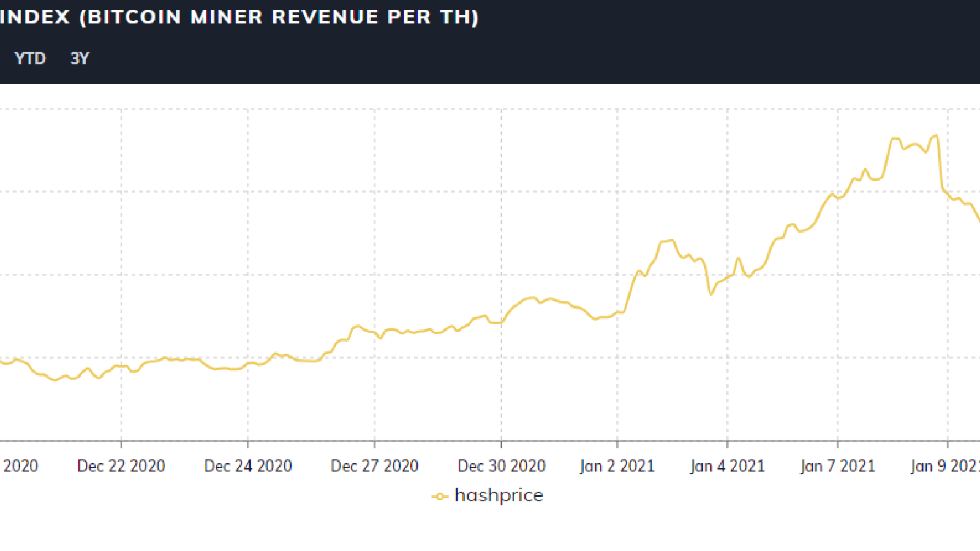Click the Jan 7 2021 axis label
980x551 pixels.
coord(838,467)
